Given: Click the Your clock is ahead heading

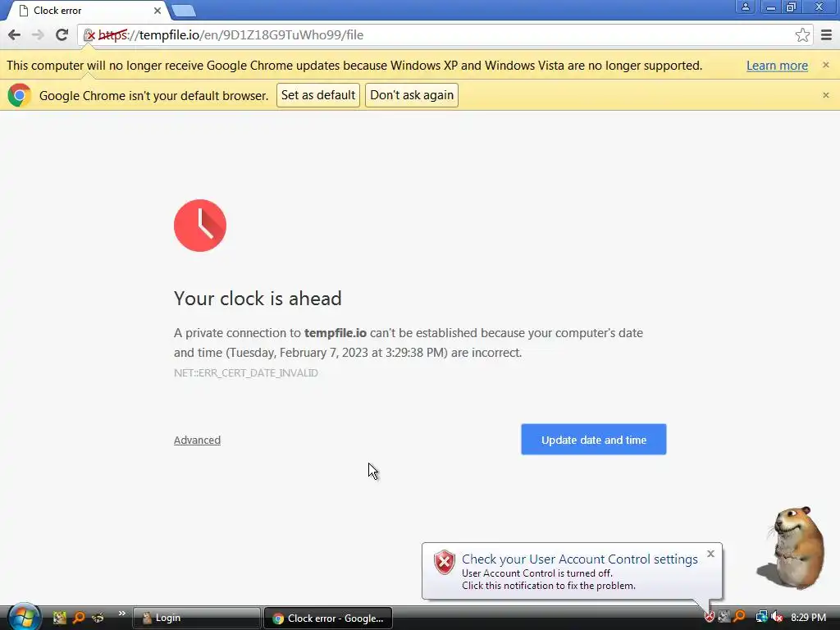Looking at the screenshot, I should click(x=258, y=299).
